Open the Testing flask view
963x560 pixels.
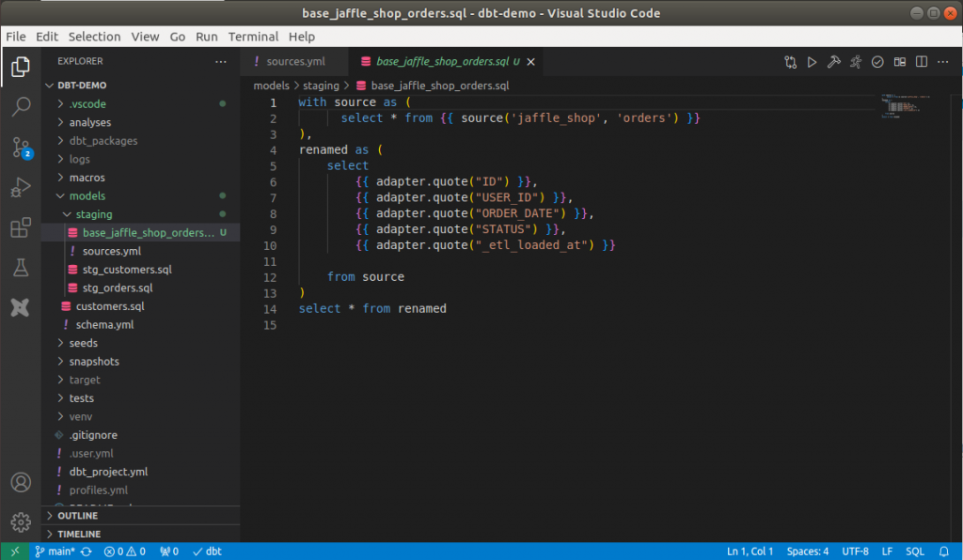click(21, 268)
